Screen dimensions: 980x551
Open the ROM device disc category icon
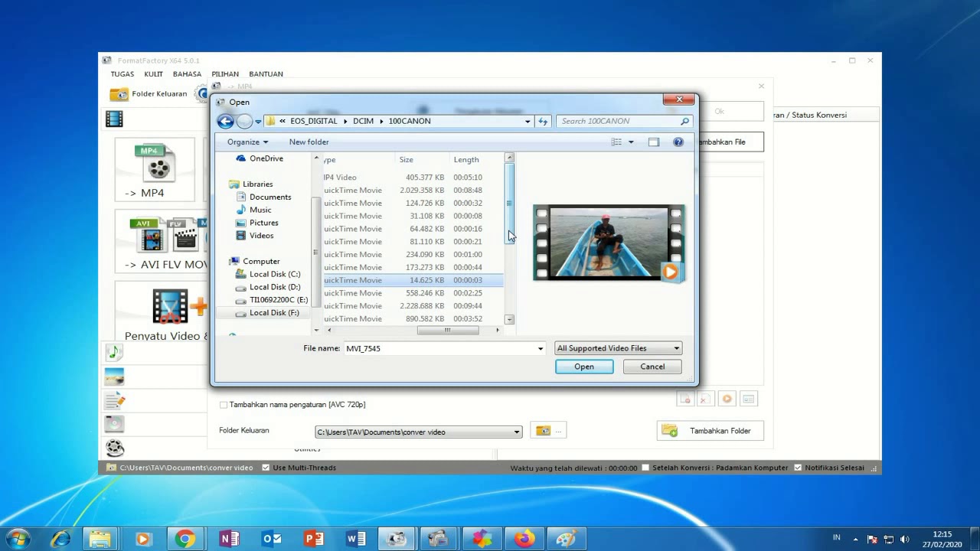pos(114,424)
